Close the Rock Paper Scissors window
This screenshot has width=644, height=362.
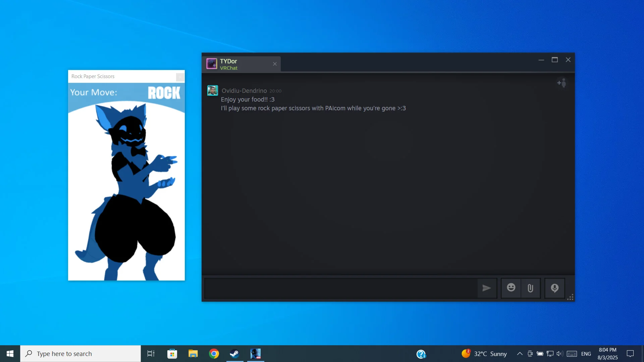point(180,77)
